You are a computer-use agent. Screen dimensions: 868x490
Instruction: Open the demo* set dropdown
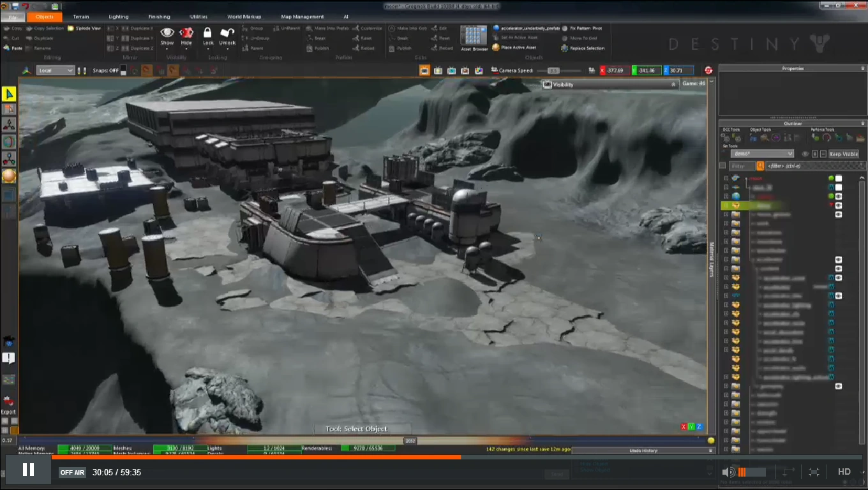762,154
